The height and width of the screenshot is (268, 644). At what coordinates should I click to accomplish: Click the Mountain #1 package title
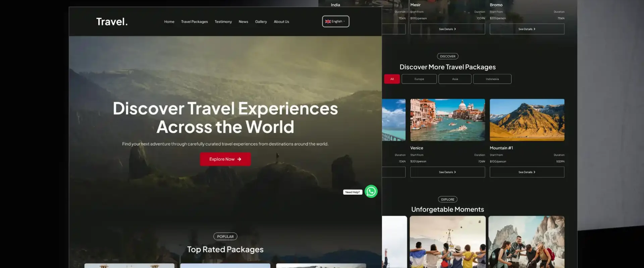(501, 148)
